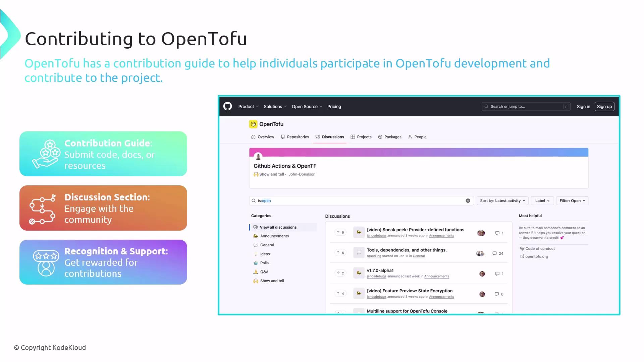Open the Label filter dropdown
Image resolution: width=644 pixels, height=362 pixels.
click(x=542, y=201)
